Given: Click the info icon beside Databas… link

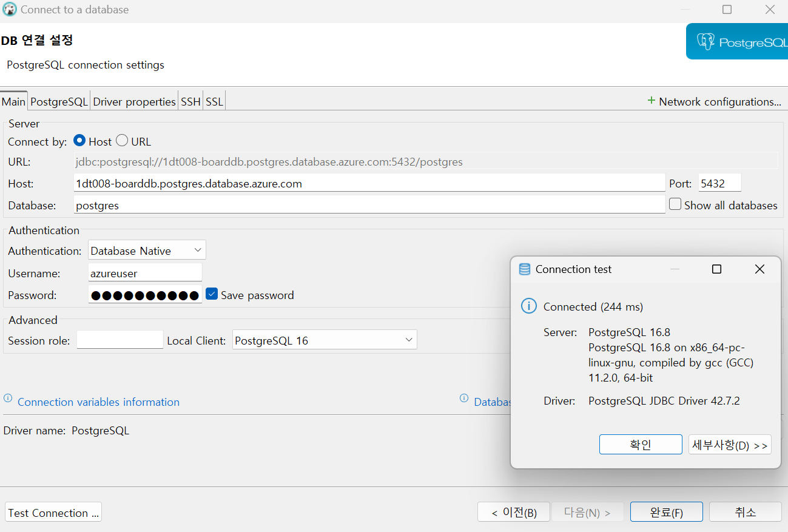Looking at the screenshot, I should tap(464, 399).
